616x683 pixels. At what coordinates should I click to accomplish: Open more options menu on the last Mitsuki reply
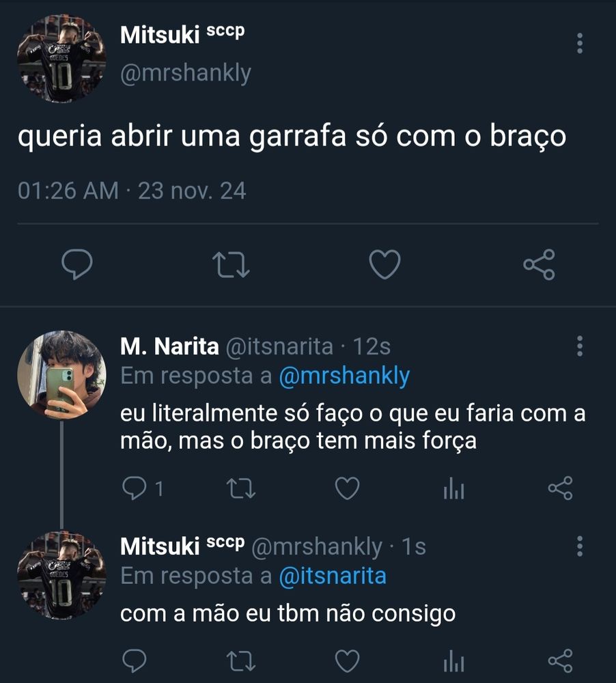point(579,546)
